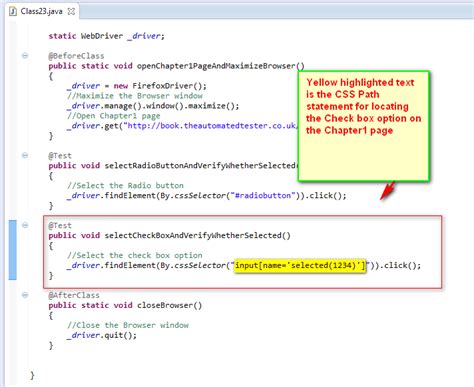The width and height of the screenshot is (474, 387).
Task: Click the 'static WebDriver _driver;' declaration line
Action: [x=107, y=36]
